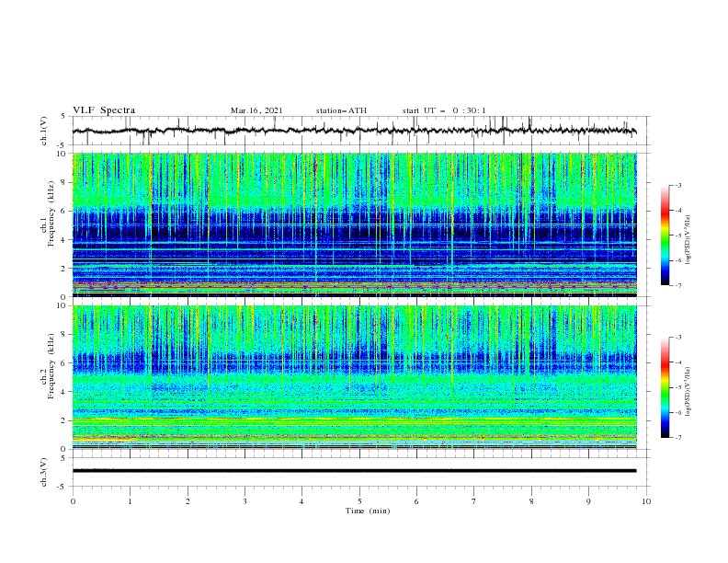Click the "ch.3(V)" axis label
This screenshot has width=728, height=563.
(44, 472)
